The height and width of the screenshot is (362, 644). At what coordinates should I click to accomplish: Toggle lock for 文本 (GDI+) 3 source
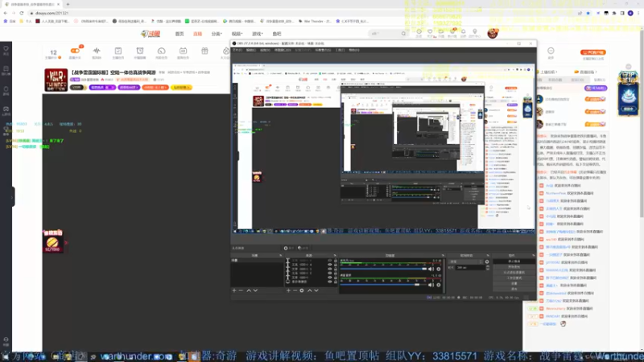[x=335, y=269]
